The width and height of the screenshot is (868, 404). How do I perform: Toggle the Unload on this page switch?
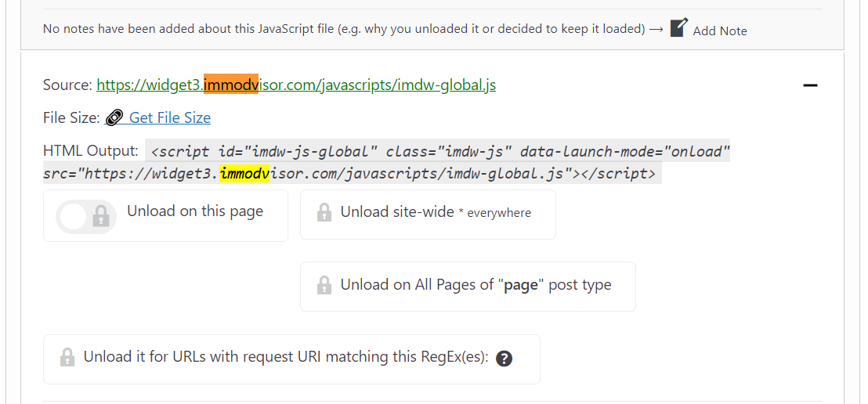86,216
